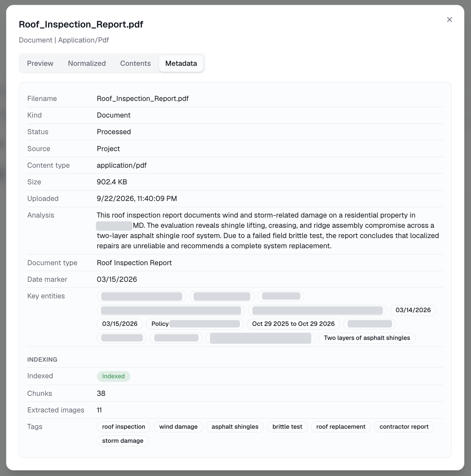Image resolution: width=471 pixels, height=476 pixels.
Task: Click the Source value Project
Action: point(108,149)
